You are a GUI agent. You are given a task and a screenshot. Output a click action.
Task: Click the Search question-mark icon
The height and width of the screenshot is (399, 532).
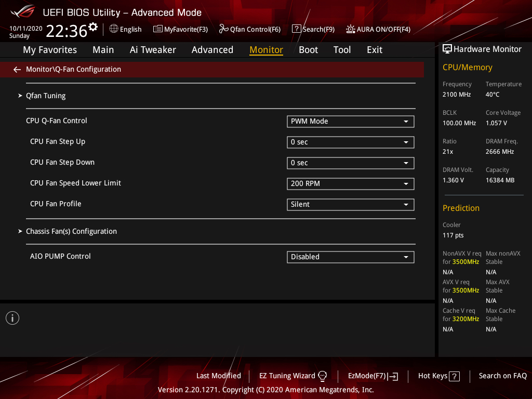[x=296, y=29]
